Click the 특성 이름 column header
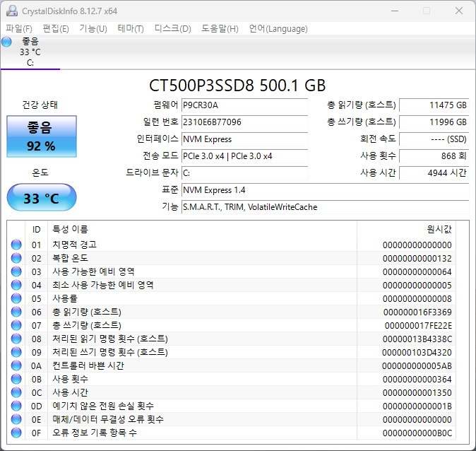This screenshot has width=476, height=451. point(202,230)
